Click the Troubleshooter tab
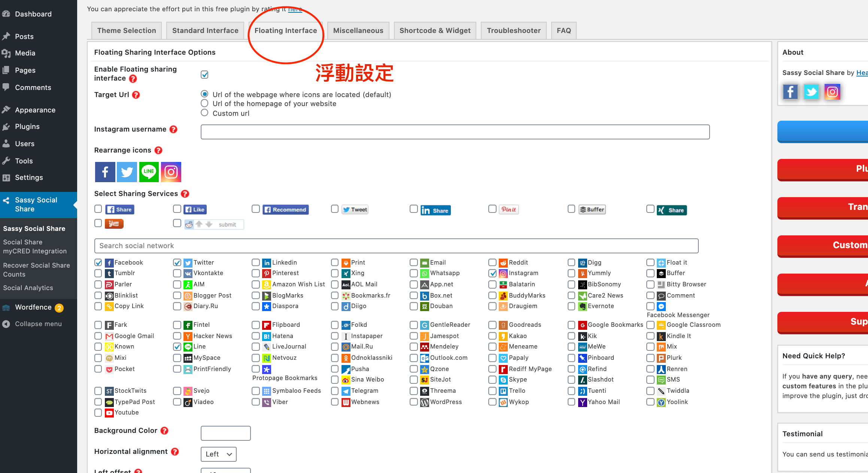868x473 pixels. [x=513, y=30]
